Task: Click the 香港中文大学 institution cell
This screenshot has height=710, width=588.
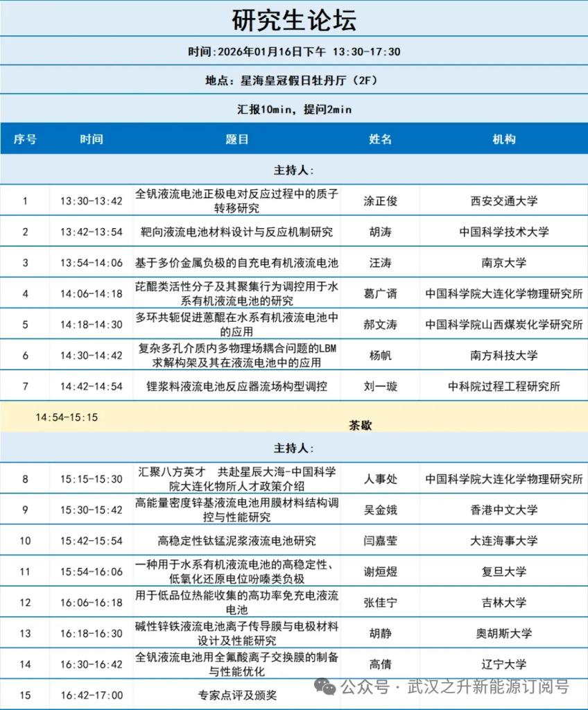Action: tap(503, 510)
